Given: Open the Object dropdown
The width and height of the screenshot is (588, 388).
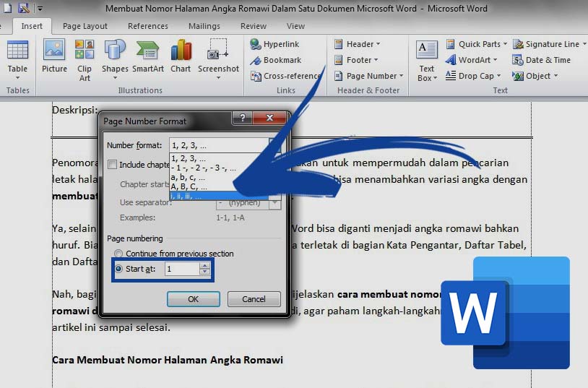Looking at the screenshot, I should click(535, 76).
